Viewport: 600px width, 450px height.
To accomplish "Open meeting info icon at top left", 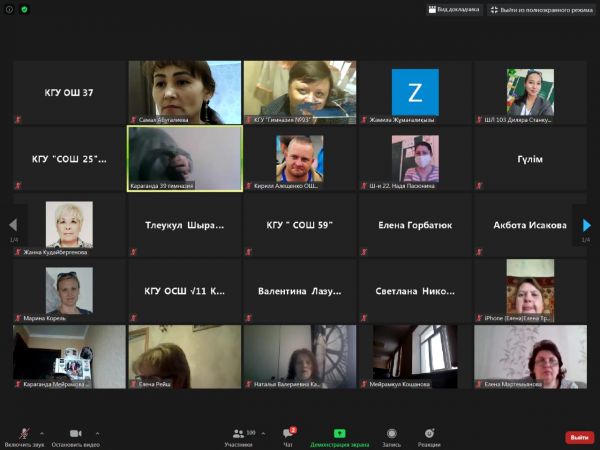I will (9, 9).
